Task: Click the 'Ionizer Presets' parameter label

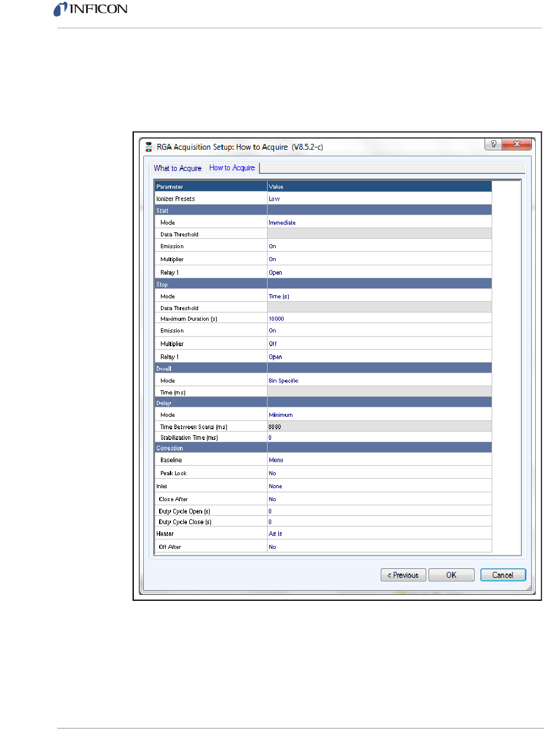Action: tap(175, 199)
